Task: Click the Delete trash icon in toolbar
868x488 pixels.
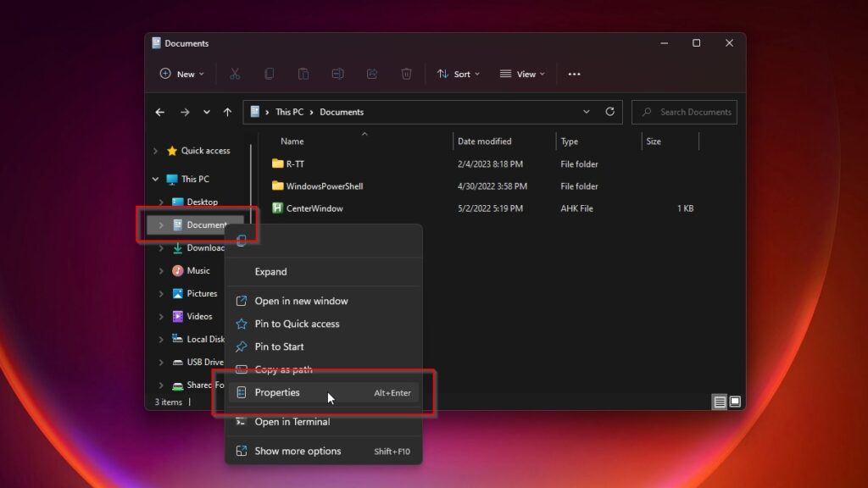Action: coord(406,74)
